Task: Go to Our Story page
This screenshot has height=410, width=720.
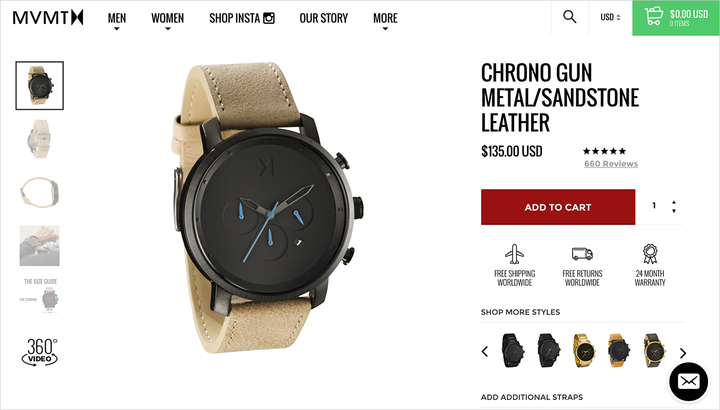Action: pyautogui.click(x=324, y=18)
